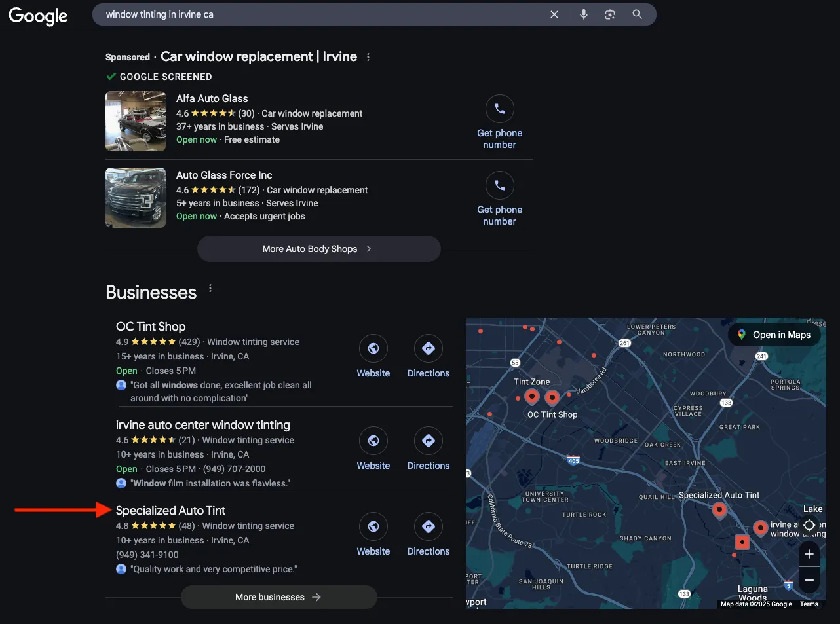
Task: Click the Google logo
Action: [38, 16]
